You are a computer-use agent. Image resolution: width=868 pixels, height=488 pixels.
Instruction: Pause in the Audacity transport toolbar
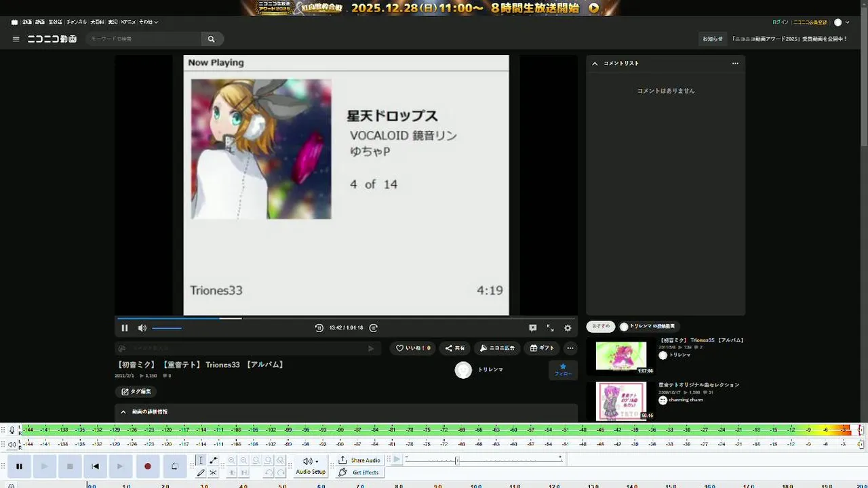(19, 466)
